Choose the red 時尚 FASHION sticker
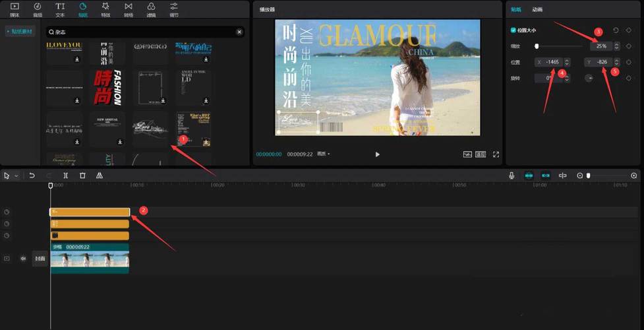644x330 pixels. click(x=107, y=88)
